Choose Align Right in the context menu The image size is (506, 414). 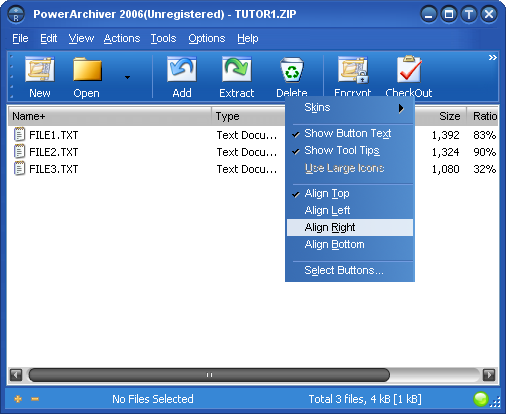pyautogui.click(x=350, y=228)
